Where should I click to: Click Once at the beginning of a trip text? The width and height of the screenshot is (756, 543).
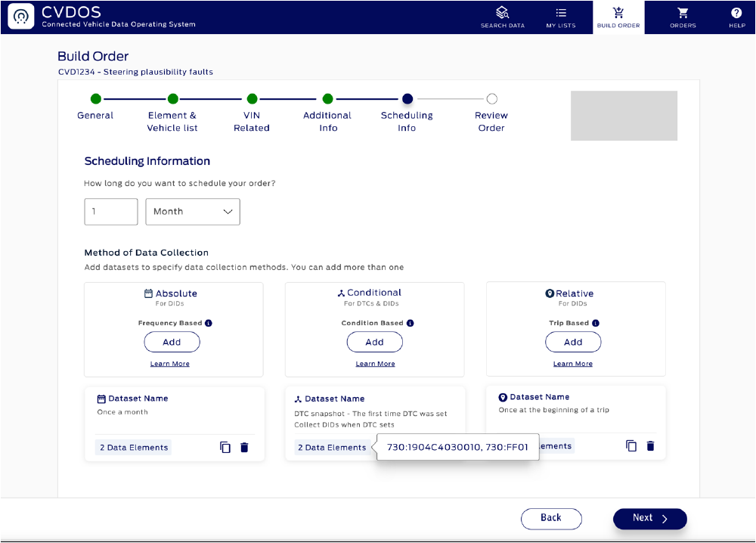(x=554, y=410)
